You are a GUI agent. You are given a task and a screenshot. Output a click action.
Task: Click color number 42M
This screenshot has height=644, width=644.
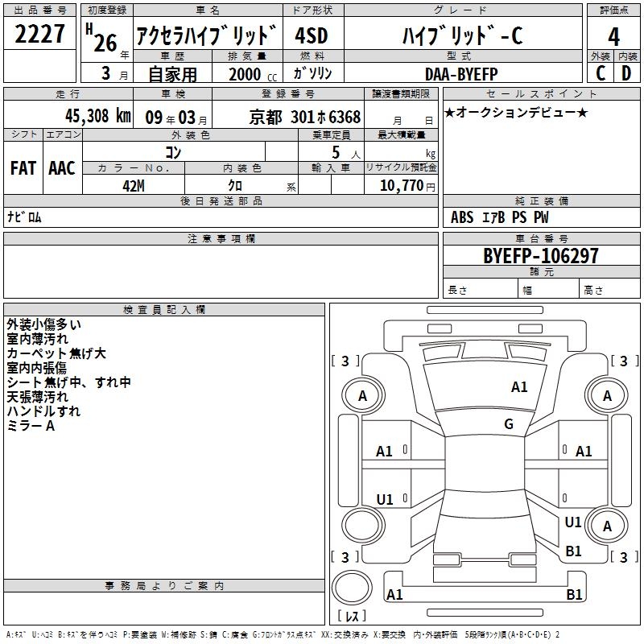click(x=134, y=186)
